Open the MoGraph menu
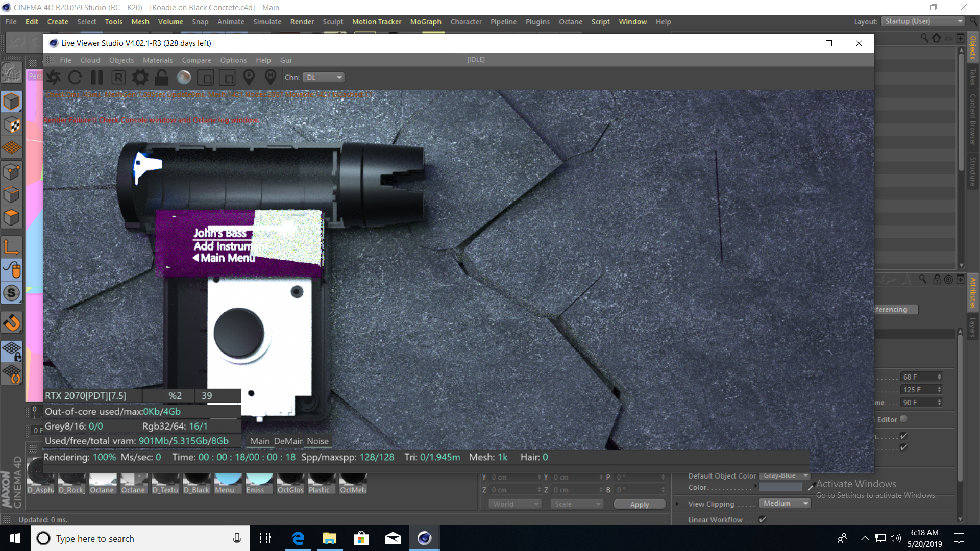This screenshot has height=551, width=980. [x=425, y=22]
